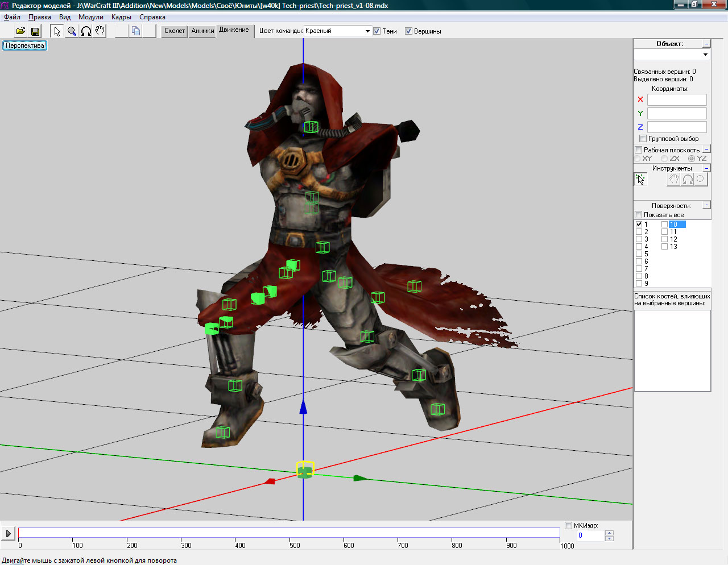The height and width of the screenshot is (565, 728).
Task: Click the timeline track at frame 500
Action: [290, 533]
